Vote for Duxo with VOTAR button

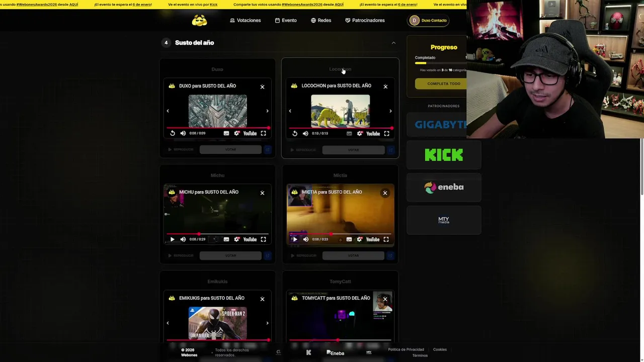pos(230,149)
